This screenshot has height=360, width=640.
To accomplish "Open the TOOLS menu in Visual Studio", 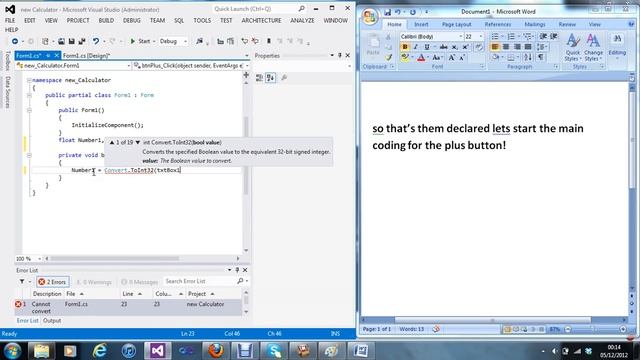I will (x=202, y=20).
